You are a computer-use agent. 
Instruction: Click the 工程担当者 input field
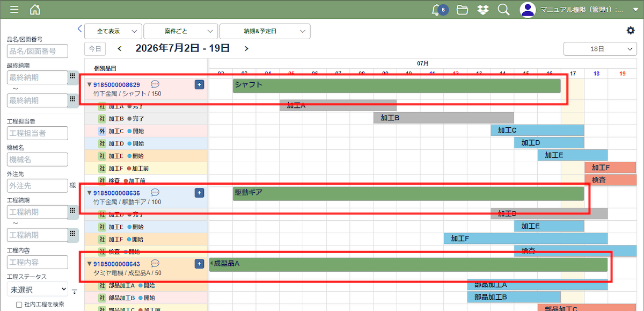(38, 133)
